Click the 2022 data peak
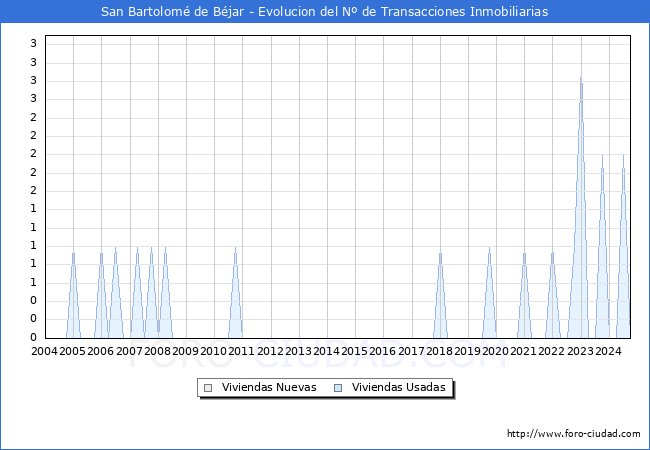Image resolution: width=650 pixels, height=450 pixels. tap(553, 295)
